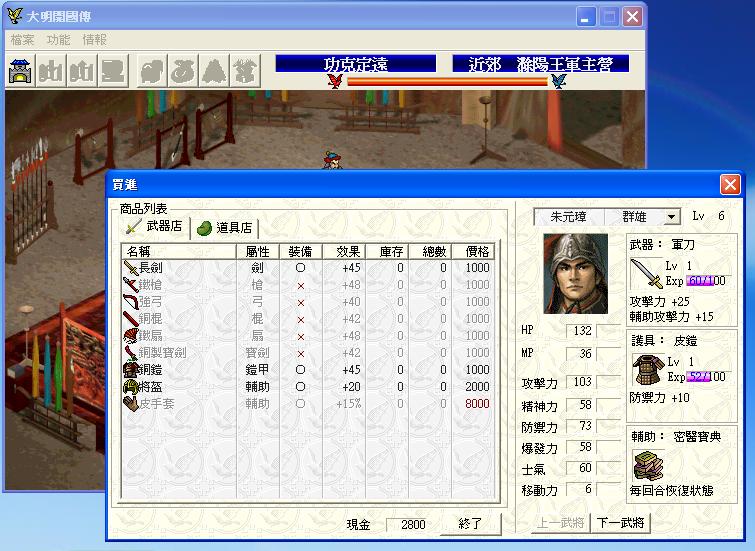
Task: Switch to the 道具店 tab
Action: point(225,228)
